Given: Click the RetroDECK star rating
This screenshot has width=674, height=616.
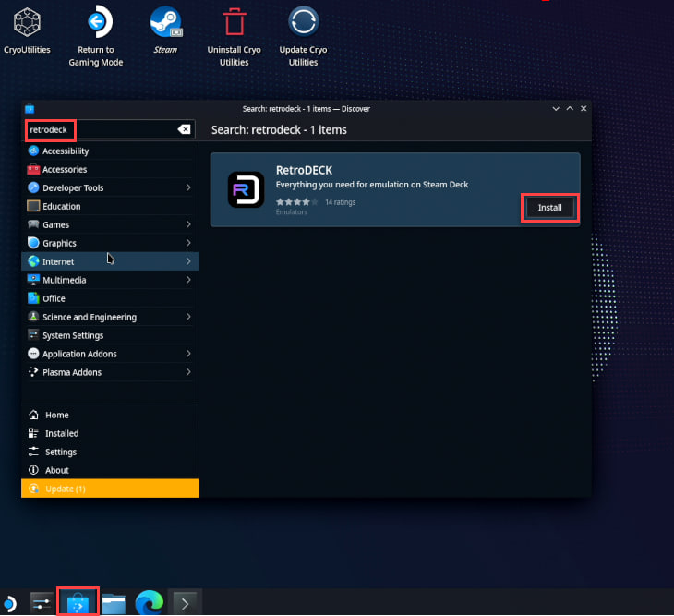Looking at the screenshot, I should 296,202.
